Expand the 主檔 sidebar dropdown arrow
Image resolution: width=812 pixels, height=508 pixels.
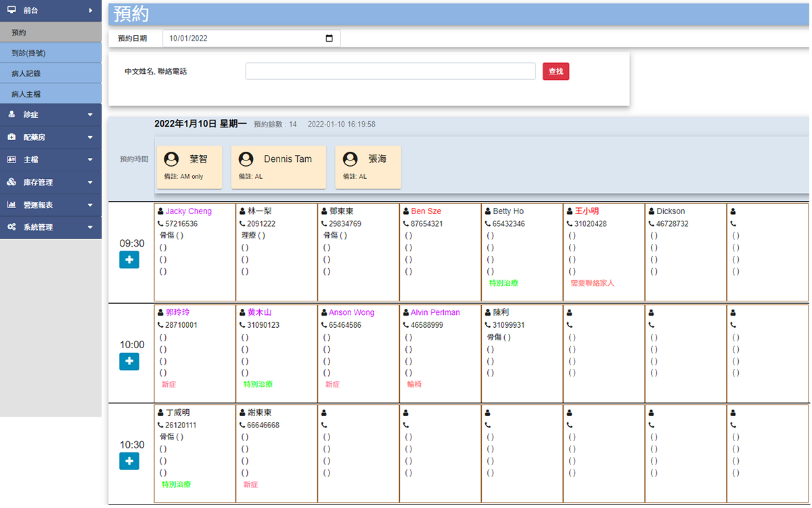point(90,160)
